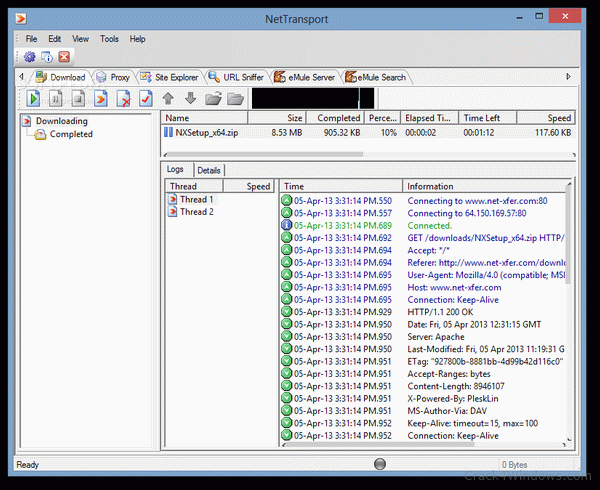Click the gear settings icon in toolbar

(x=30, y=57)
